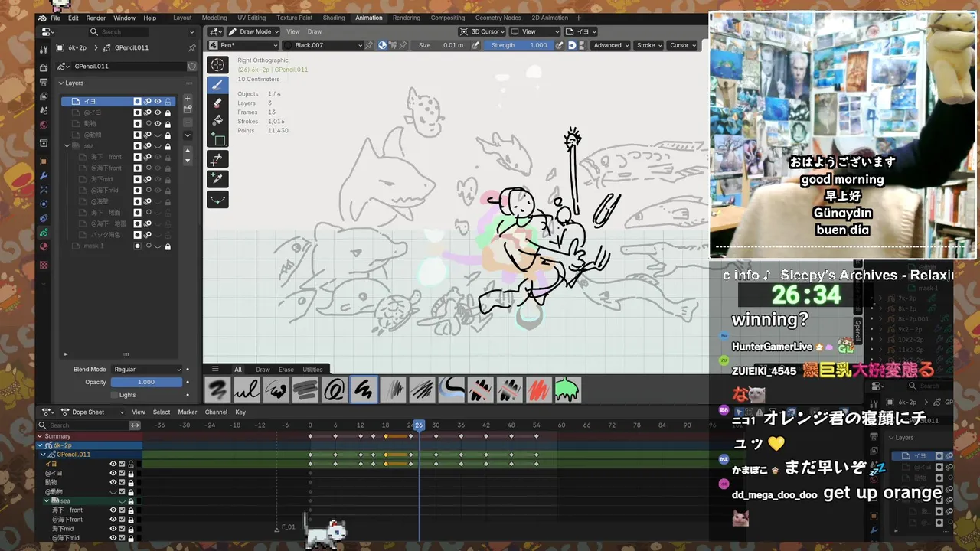Show the Utilities brushes tab
The height and width of the screenshot is (551, 980).
pos(312,370)
